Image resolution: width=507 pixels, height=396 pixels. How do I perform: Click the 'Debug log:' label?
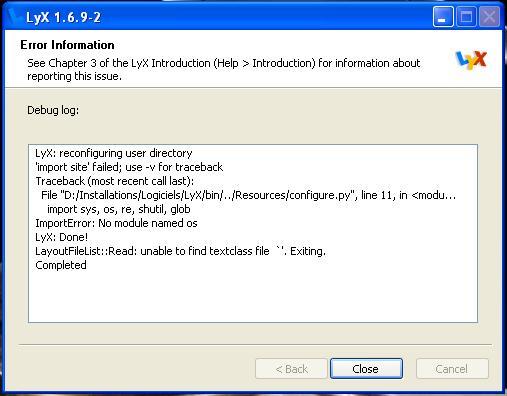click(53, 110)
